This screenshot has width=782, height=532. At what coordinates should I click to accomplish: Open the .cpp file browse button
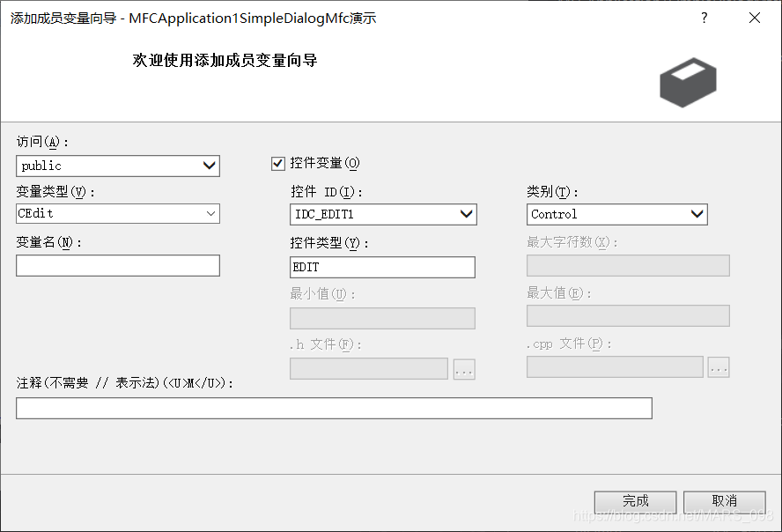click(719, 369)
